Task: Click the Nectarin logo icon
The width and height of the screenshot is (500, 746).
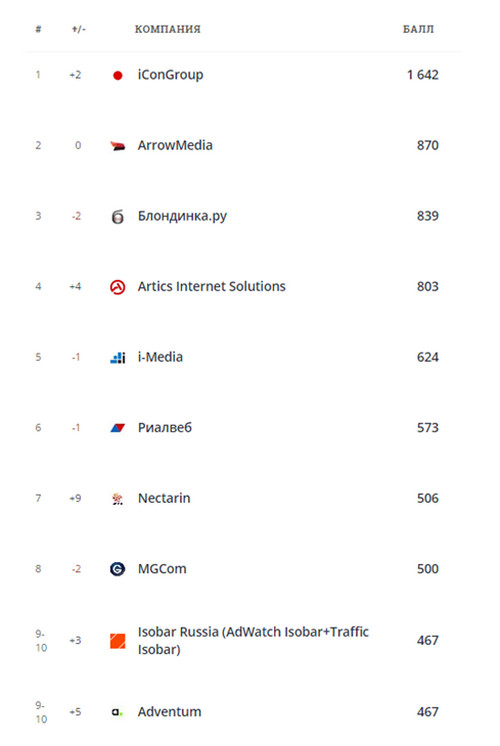Action: click(118, 499)
